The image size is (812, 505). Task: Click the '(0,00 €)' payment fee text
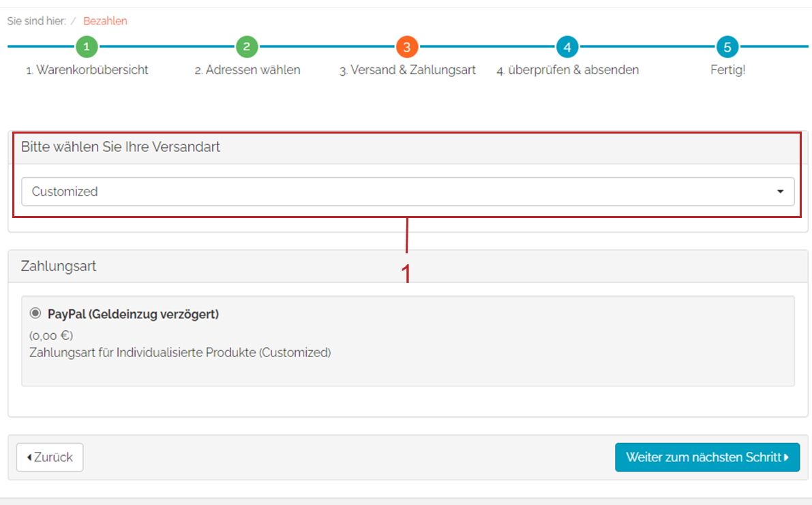point(51,336)
